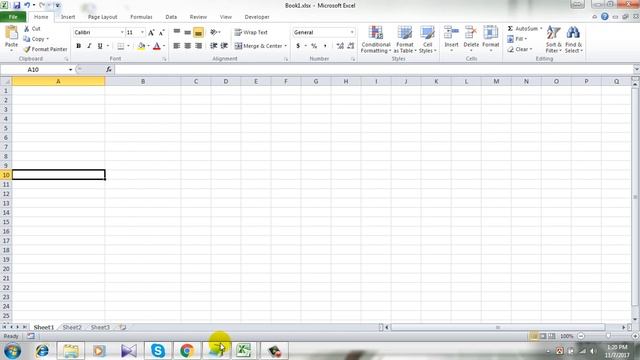The width and height of the screenshot is (640, 360).
Task: Open the Fill options
Action: tap(517, 39)
